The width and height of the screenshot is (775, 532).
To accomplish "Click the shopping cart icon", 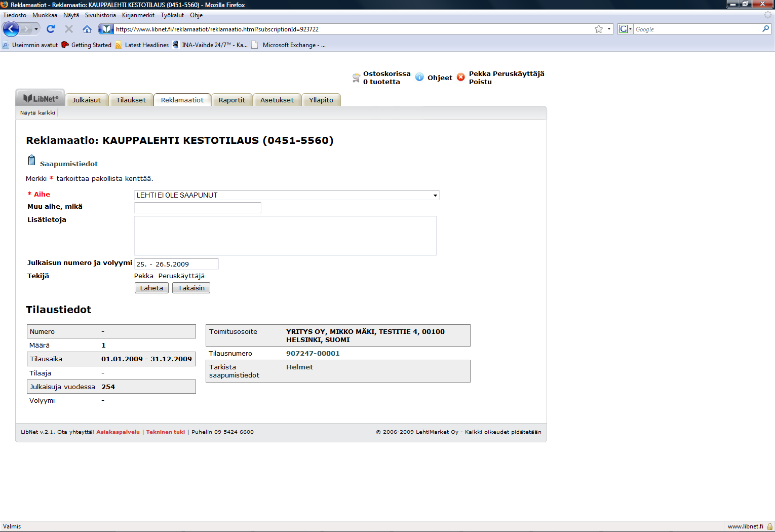I will pyautogui.click(x=356, y=78).
